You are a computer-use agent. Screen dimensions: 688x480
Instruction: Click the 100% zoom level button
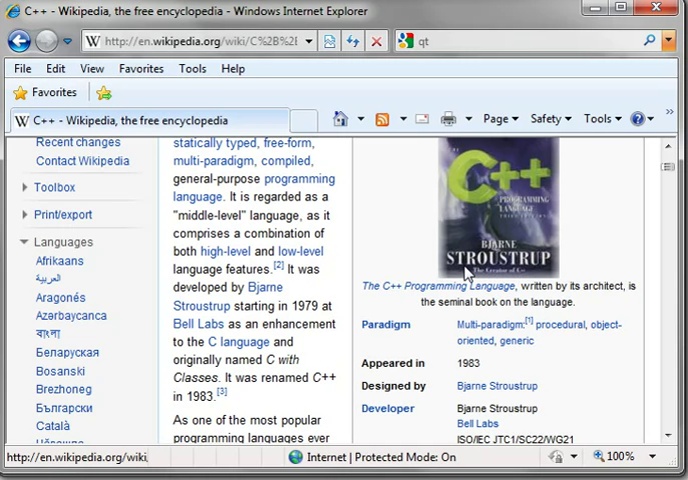click(614, 456)
